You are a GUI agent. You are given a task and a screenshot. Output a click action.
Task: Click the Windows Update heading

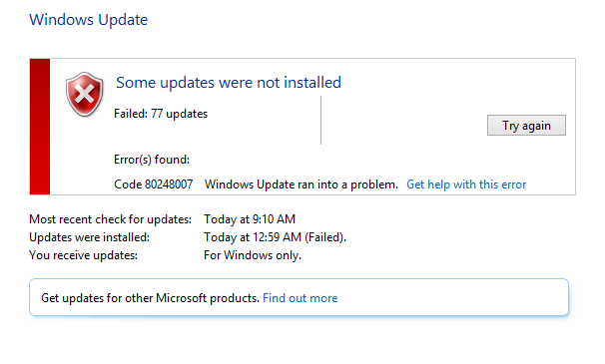(89, 20)
